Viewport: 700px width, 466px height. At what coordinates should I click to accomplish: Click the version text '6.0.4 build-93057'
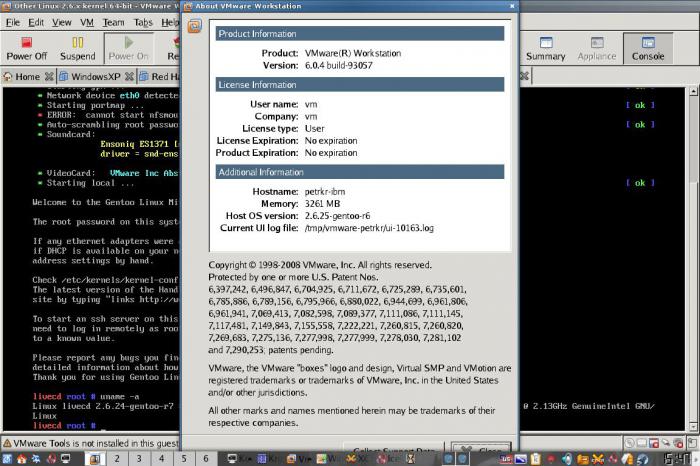pyautogui.click(x=338, y=65)
